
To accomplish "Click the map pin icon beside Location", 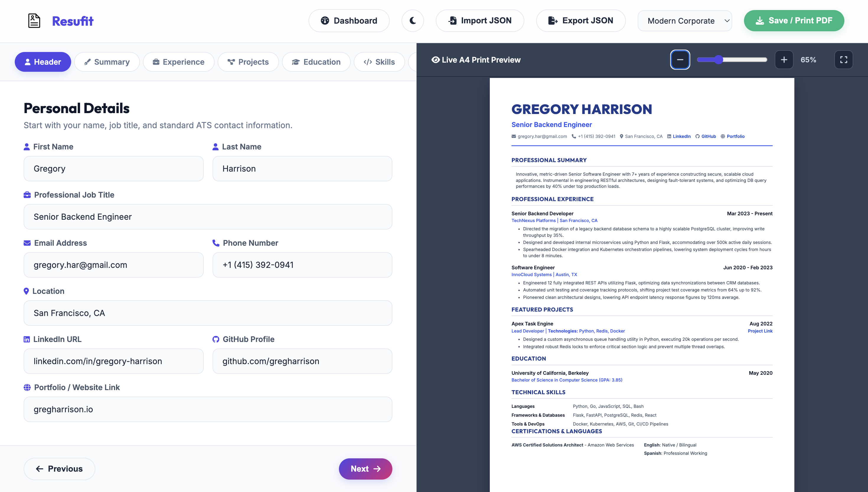I will 26,291.
